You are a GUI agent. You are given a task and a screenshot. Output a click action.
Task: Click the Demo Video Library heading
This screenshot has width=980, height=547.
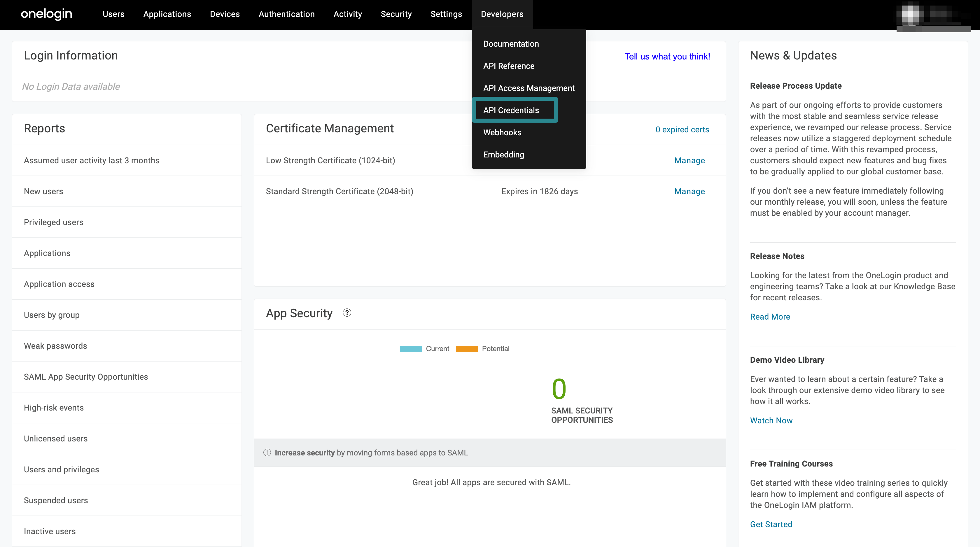tap(787, 360)
